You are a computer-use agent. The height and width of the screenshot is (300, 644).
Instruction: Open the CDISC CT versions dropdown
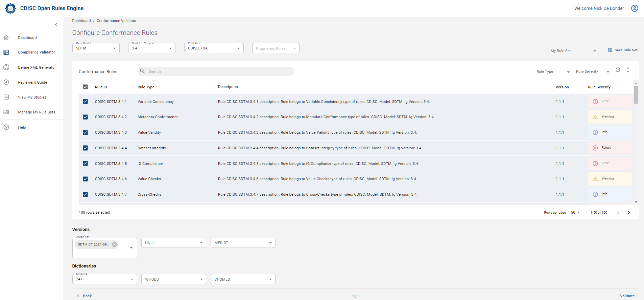[x=105, y=248]
